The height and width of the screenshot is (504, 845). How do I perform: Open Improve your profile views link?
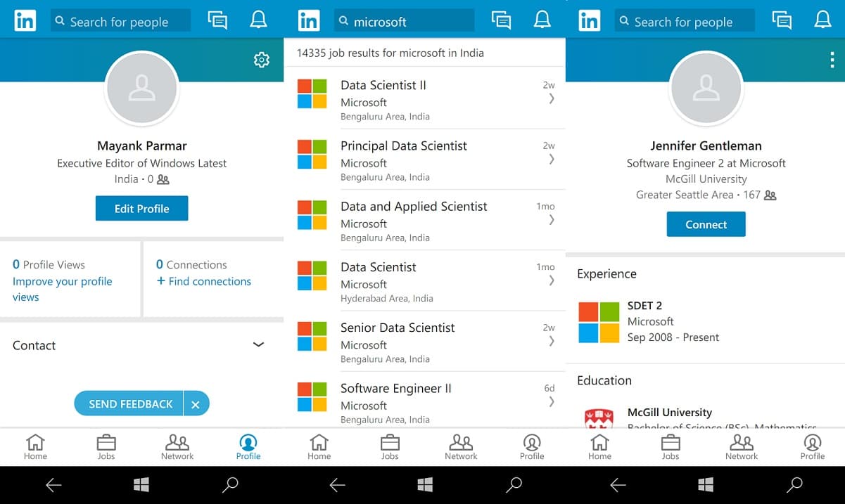[62, 289]
